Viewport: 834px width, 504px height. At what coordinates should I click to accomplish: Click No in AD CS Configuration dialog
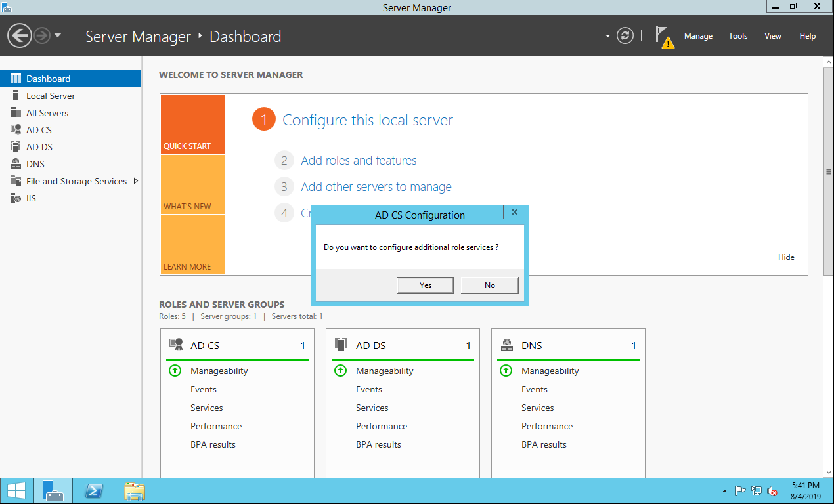click(489, 285)
